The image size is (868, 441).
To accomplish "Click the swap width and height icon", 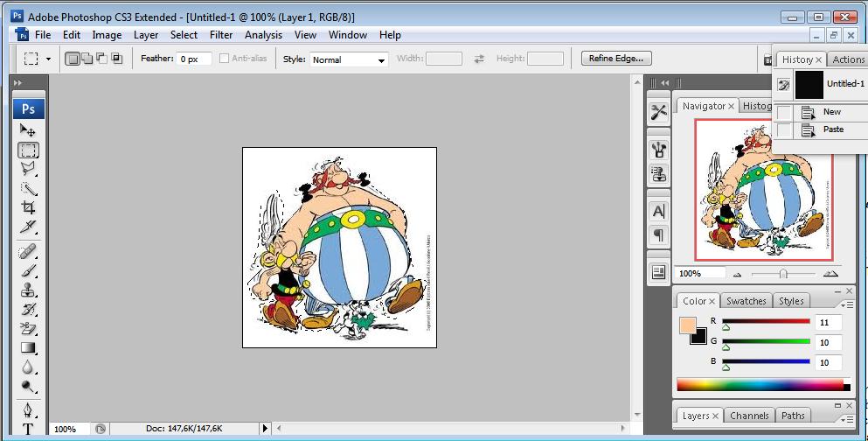I will click(479, 58).
